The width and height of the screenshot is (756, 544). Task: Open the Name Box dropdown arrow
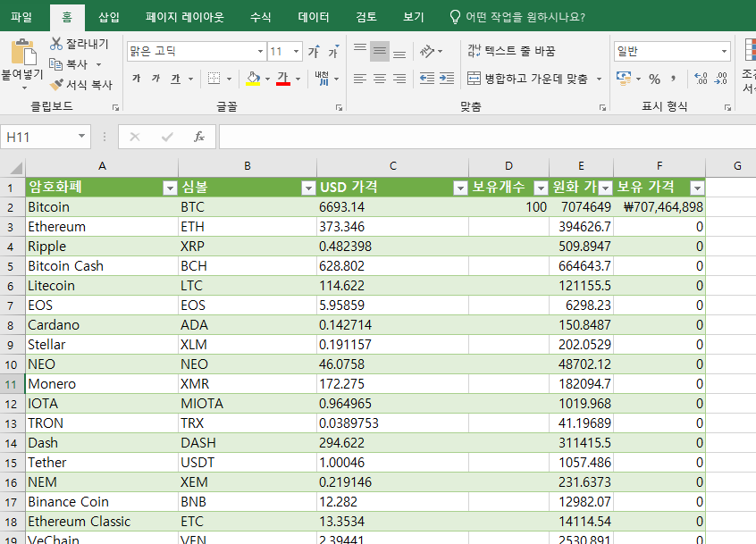pos(81,137)
